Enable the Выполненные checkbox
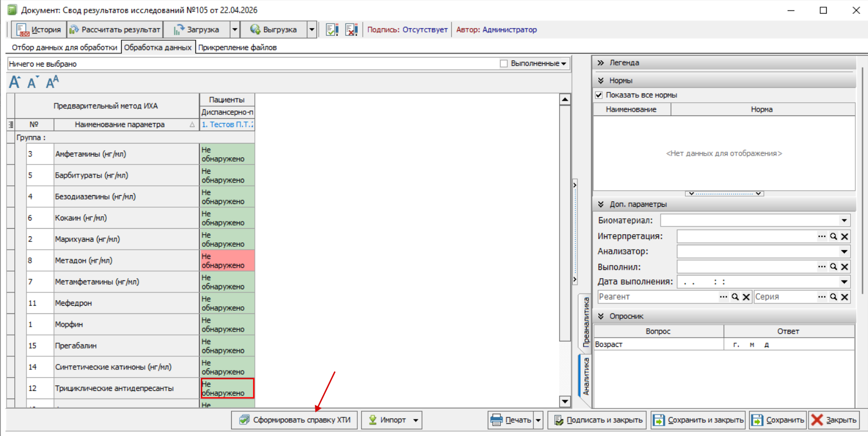The image size is (868, 436). pos(504,64)
